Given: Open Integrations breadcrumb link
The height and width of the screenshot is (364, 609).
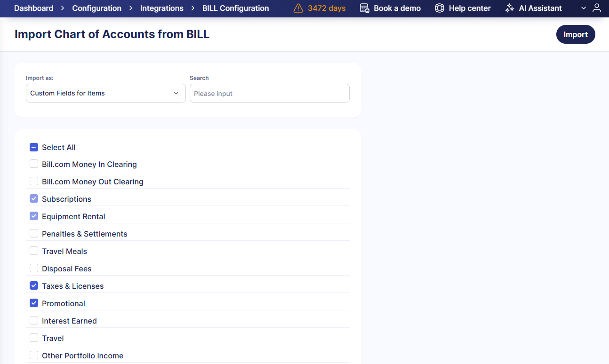Looking at the screenshot, I should pyautogui.click(x=161, y=8).
